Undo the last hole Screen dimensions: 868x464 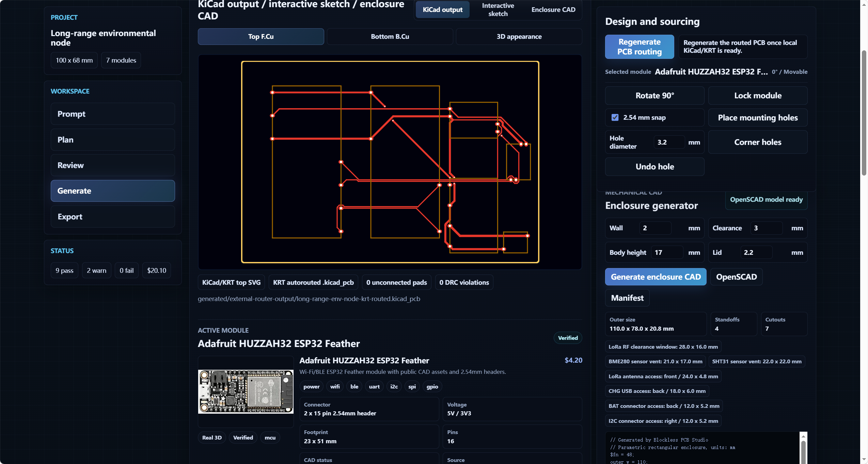pos(654,167)
